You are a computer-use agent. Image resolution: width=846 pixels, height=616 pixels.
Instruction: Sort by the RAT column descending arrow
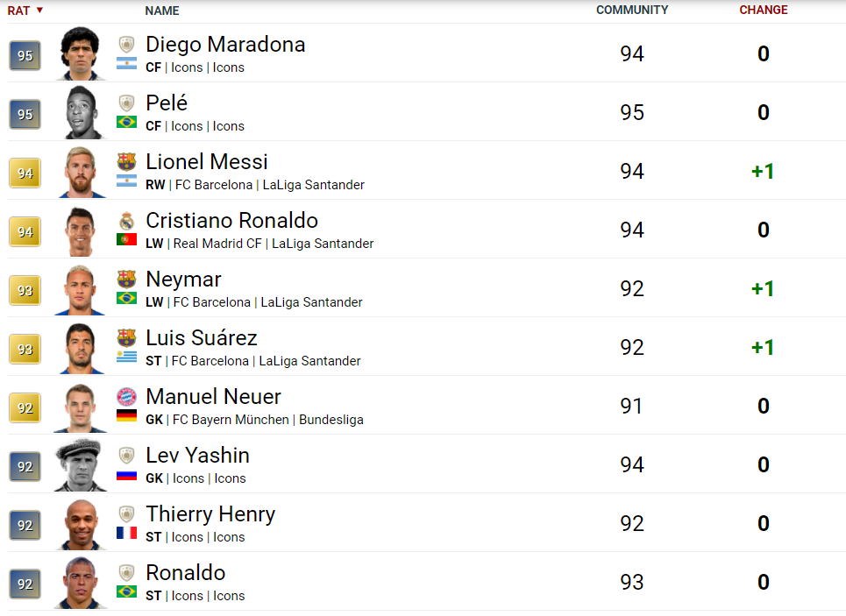click(x=39, y=11)
